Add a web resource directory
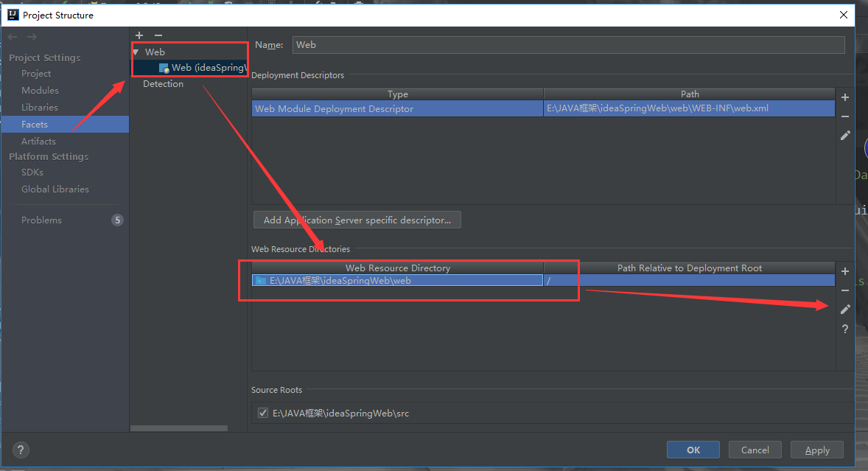 tap(844, 271)
